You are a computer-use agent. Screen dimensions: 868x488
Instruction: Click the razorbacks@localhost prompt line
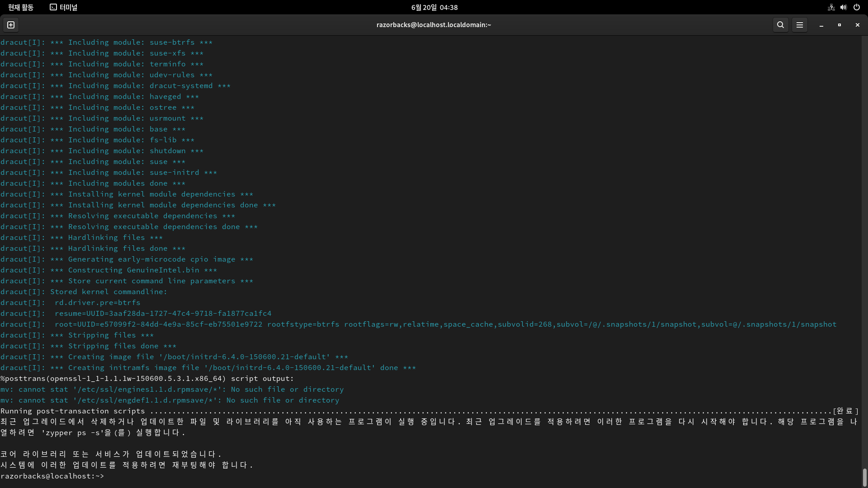[x=52, y=476]
